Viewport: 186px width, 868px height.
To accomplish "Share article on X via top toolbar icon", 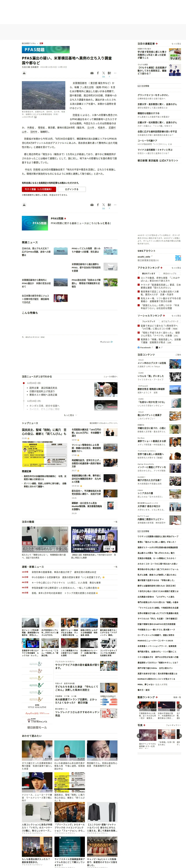I will [104, 73].
